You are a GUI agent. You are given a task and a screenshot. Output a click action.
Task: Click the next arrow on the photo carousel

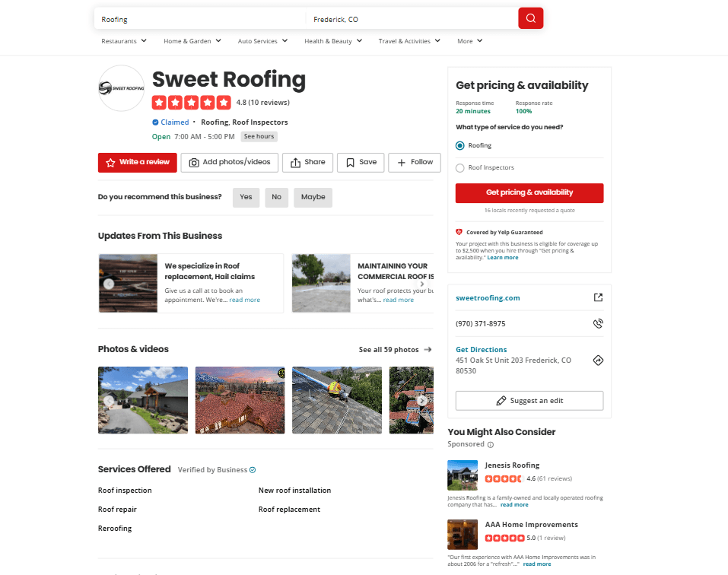coord(422,400)
